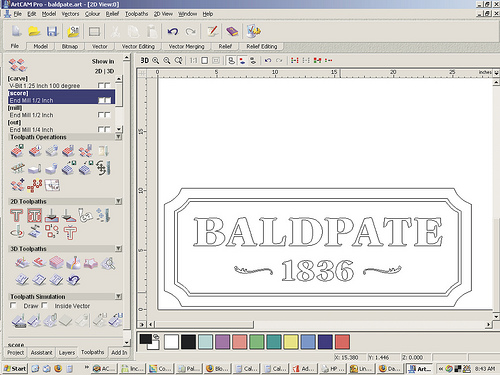The height and width of the screenshot is (375, 500).
Task: Toggle 3D show checkbox for mill End Mill 1/2
Action: [107, 115]
